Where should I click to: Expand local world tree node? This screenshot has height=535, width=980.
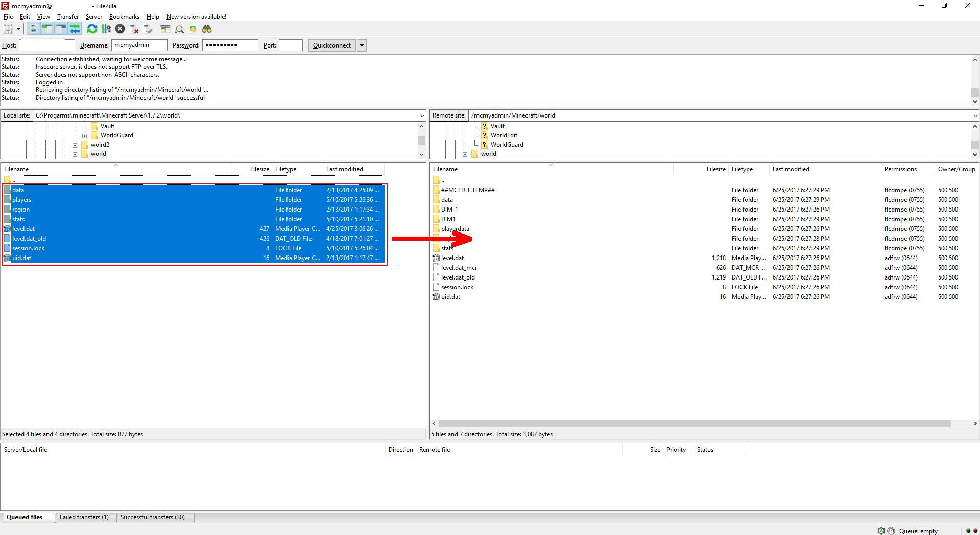click(75, 154)
